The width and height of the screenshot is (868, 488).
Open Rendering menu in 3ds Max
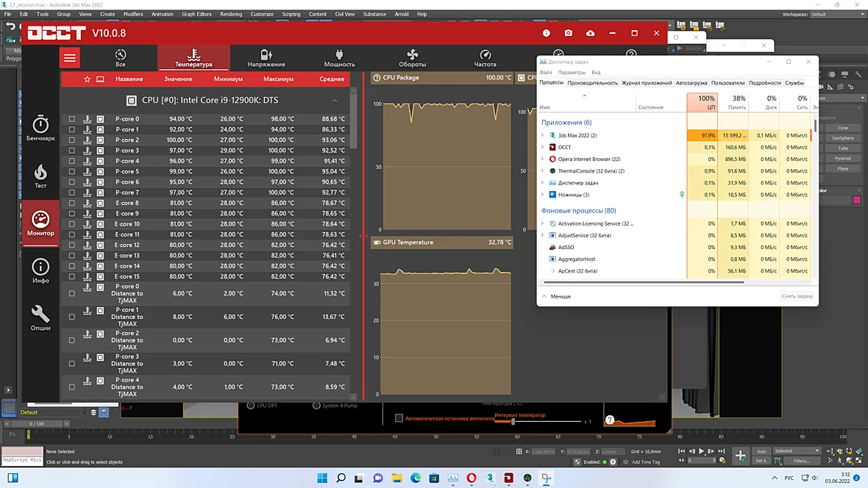pyautogui.click(x=231, y=15)
